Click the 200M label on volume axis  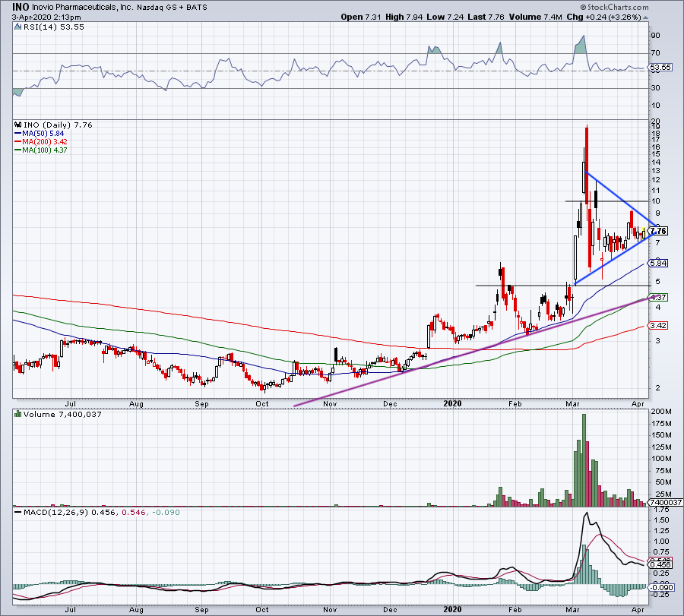coord(660,412)
